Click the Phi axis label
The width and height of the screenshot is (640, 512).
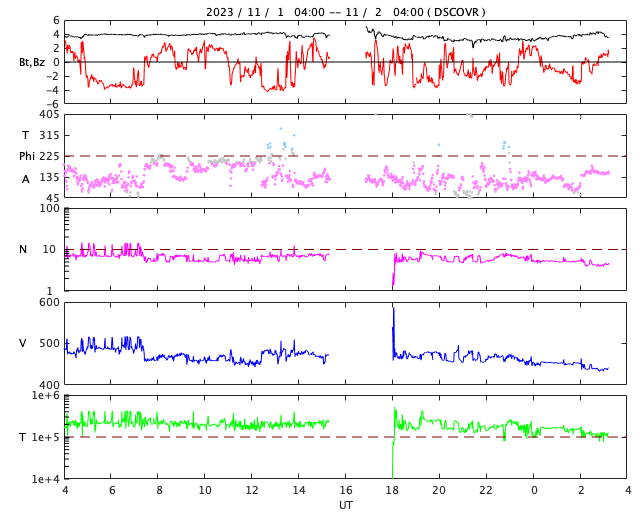coord(27,156)
